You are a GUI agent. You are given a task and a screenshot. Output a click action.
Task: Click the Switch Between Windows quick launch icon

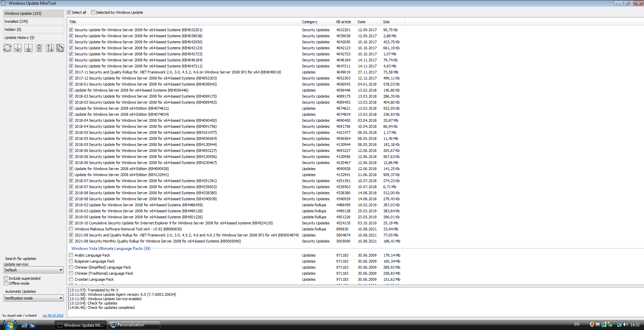point(32,325)
